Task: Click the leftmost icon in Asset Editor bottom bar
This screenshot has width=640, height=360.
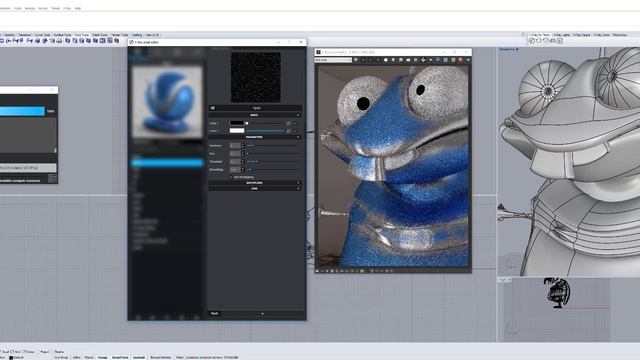Action: [138, 317]
